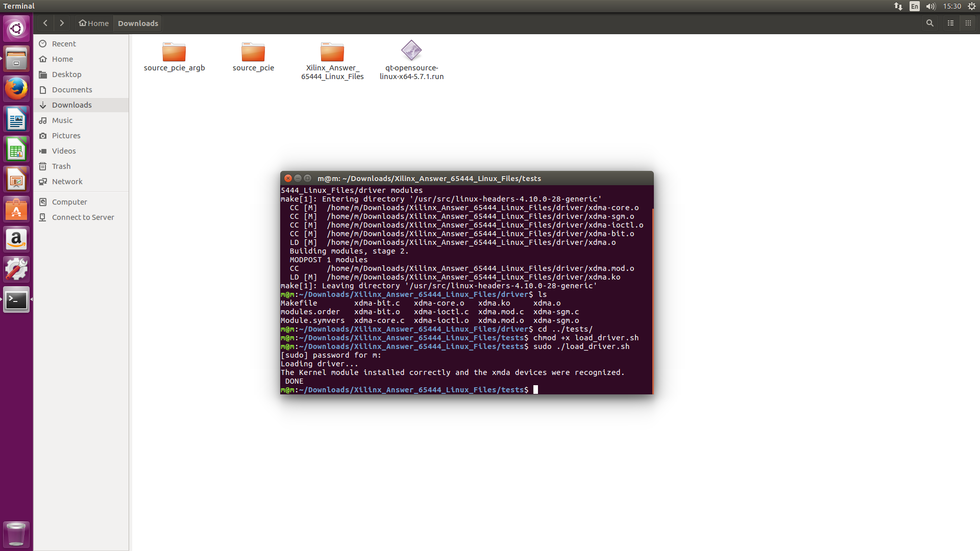Open Videos in the sidebar
The width and height of the screenshot is (980, 551).
point(81,151)
